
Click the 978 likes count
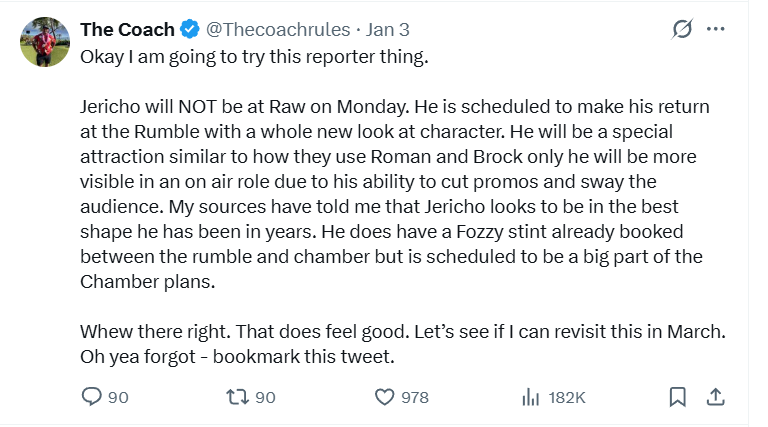click(x=414, y=397)
